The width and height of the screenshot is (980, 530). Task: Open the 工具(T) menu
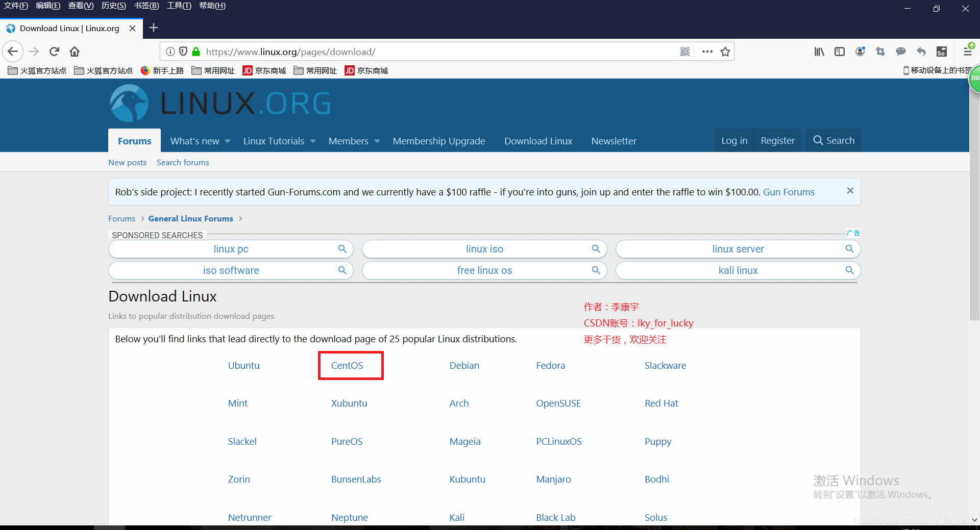coord(179,6)
